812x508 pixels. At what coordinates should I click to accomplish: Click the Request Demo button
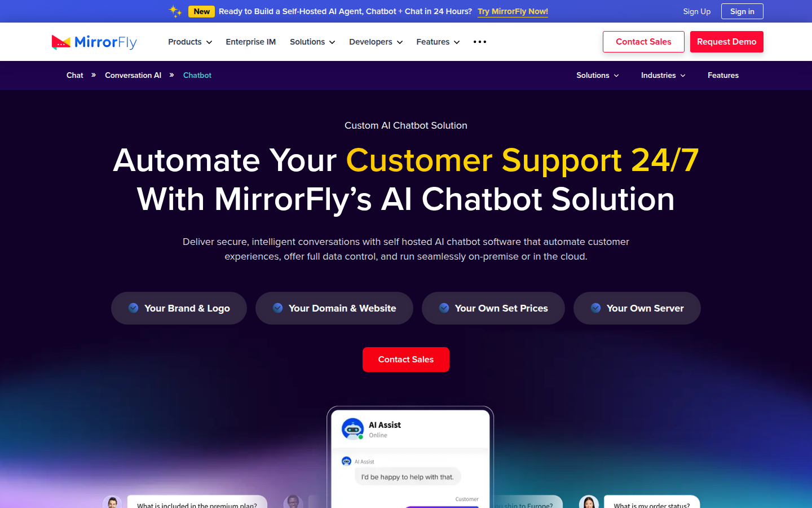point(727,42)
